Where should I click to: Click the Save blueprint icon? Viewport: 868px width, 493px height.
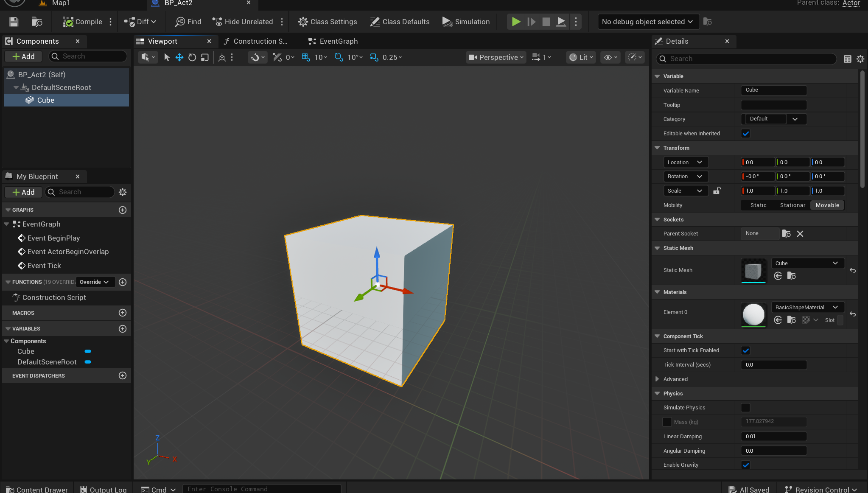pos(14,22)
